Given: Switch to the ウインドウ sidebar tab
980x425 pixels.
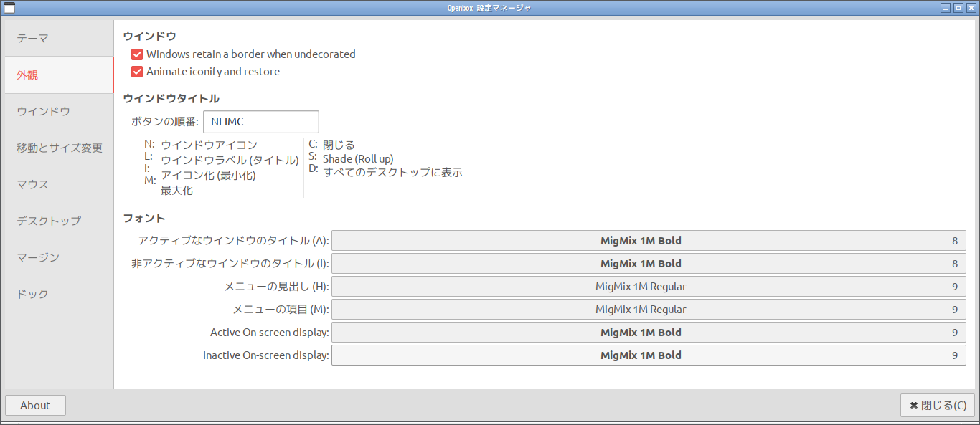Looking at the screenshot, I should [x=58, y=112].
